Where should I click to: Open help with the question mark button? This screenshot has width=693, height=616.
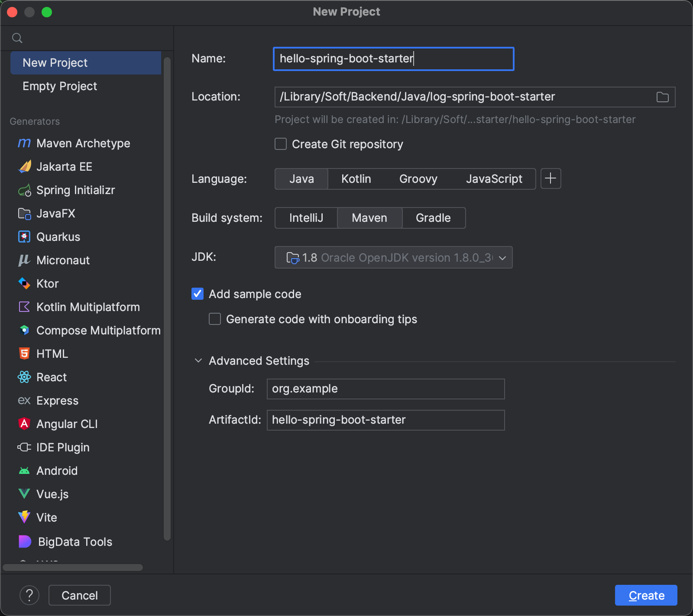click(x=29, y=595)
